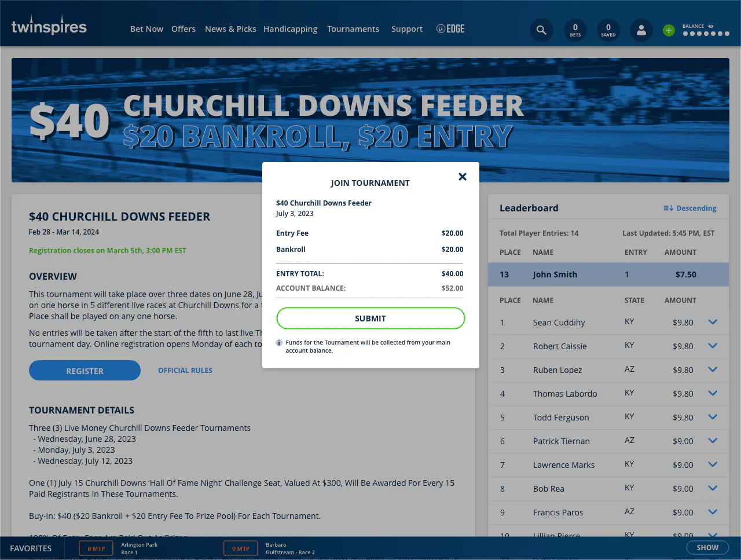741x560 pixels.
Task: Click the 0 MTP badge for Barbaro
Action: 241,548
